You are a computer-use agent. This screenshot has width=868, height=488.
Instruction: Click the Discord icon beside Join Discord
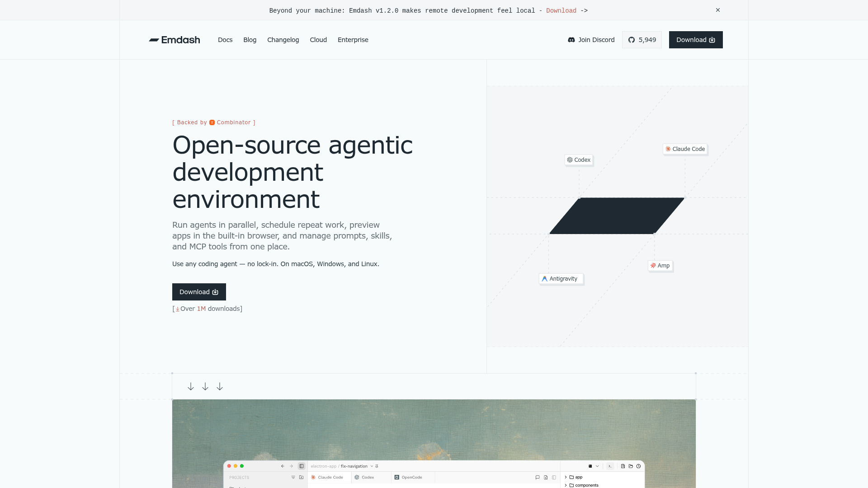(571, 40)
